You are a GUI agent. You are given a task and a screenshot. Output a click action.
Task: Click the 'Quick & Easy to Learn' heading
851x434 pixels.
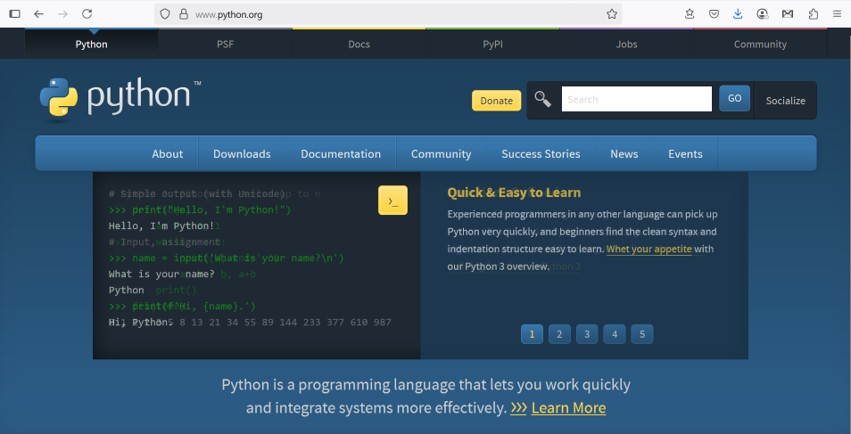point(514,193)
